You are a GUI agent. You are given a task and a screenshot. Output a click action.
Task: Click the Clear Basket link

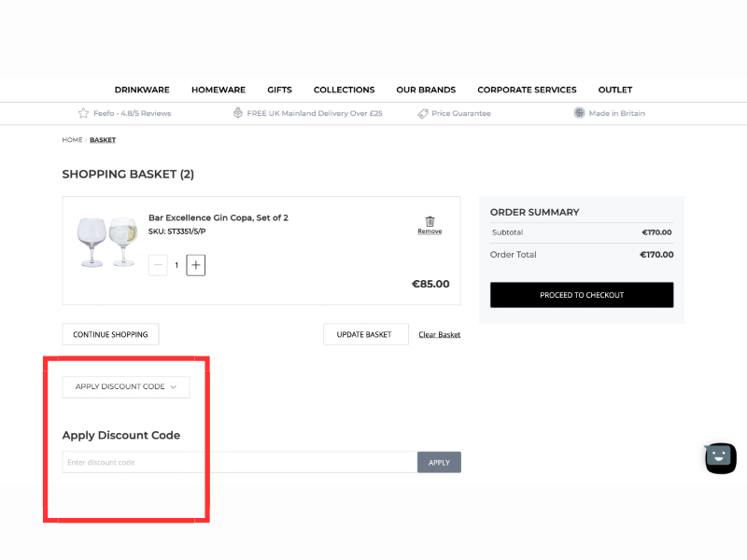(439, 334)
